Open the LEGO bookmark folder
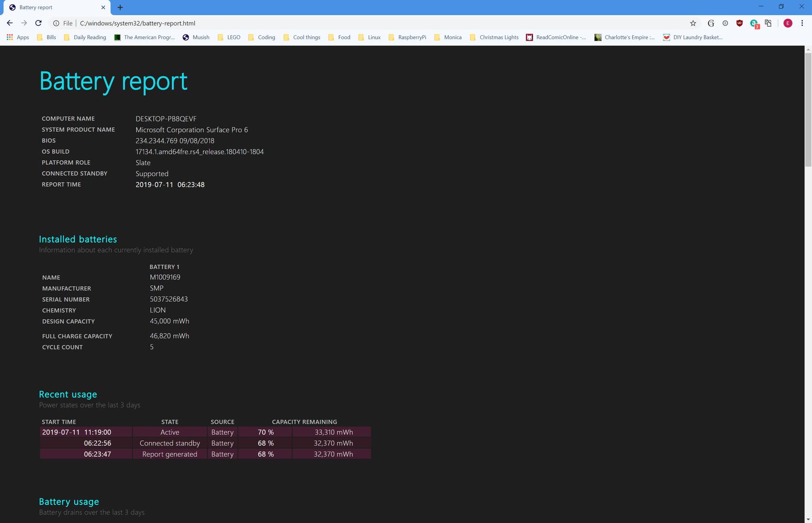Viewport: 812px width, 523px height. coord(229,37)
